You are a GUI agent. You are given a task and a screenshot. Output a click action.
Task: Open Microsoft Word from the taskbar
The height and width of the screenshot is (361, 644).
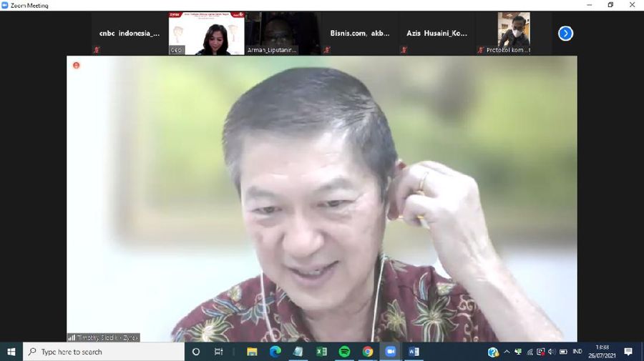[x=414, y=352]
